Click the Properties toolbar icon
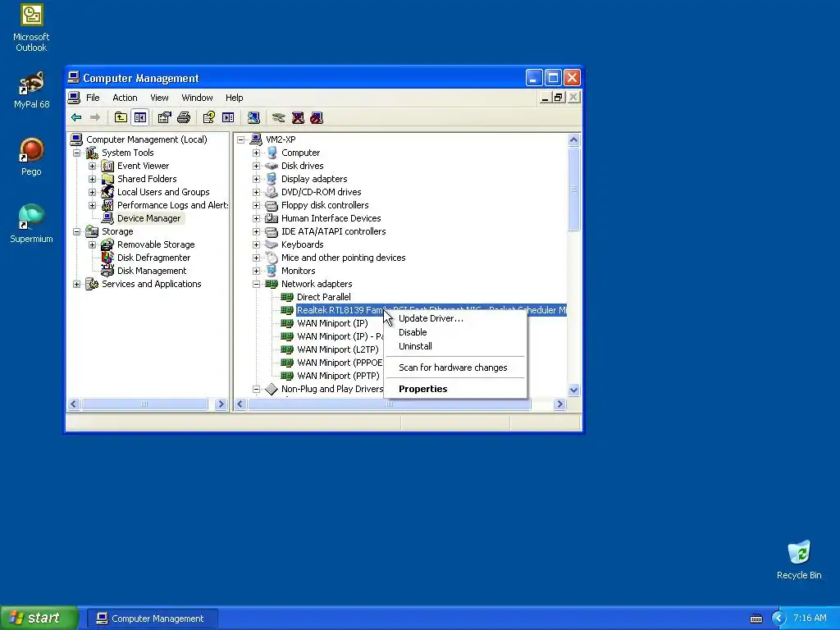Viewport: 840px width, 630px height. point(164,117)
